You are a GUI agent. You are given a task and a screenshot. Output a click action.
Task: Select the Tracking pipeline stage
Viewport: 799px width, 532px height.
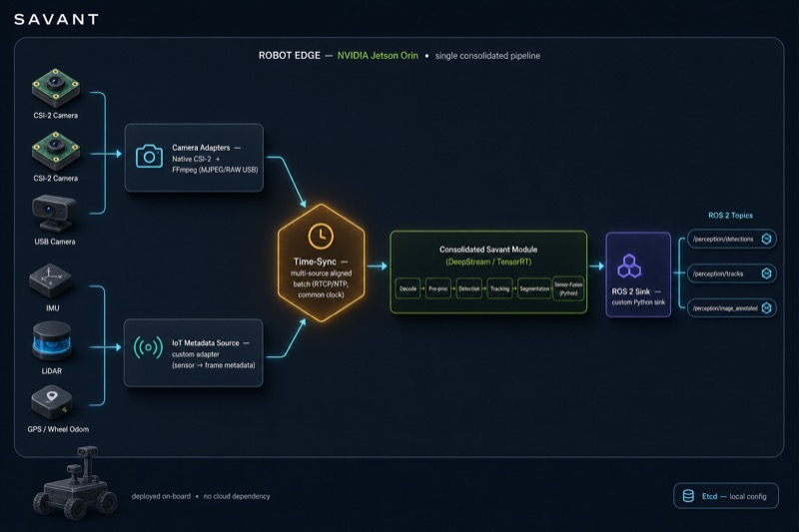pyautogui.click(x=500, y=288)
